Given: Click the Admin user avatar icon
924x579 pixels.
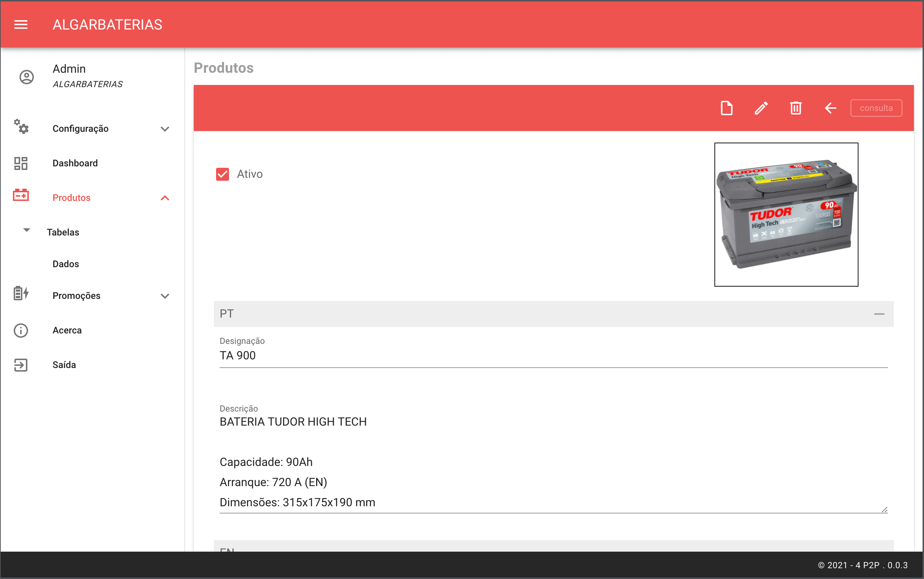Looking at the screenshot, I should pos(26,77).
